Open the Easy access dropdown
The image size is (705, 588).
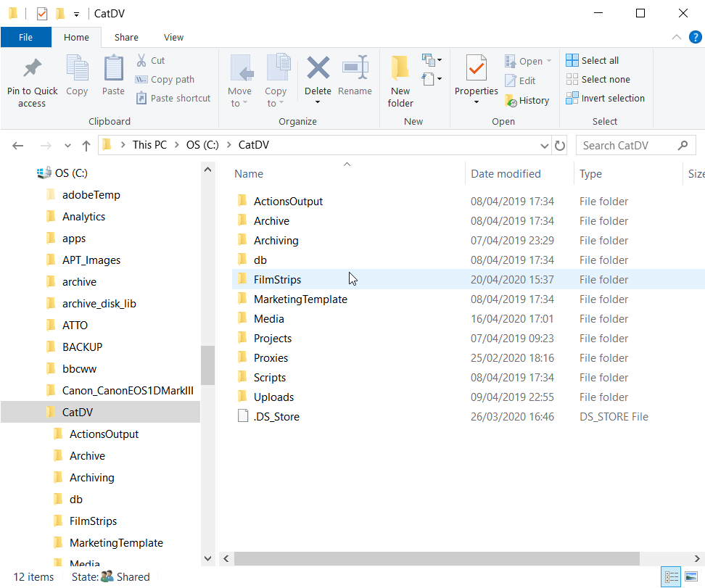431,79
